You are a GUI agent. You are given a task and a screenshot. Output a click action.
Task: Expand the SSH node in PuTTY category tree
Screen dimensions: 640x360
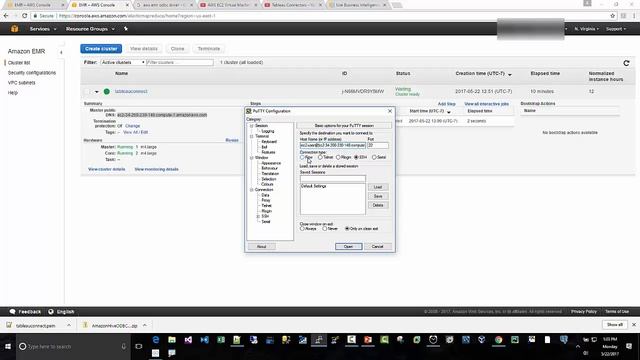click(258, 216)
